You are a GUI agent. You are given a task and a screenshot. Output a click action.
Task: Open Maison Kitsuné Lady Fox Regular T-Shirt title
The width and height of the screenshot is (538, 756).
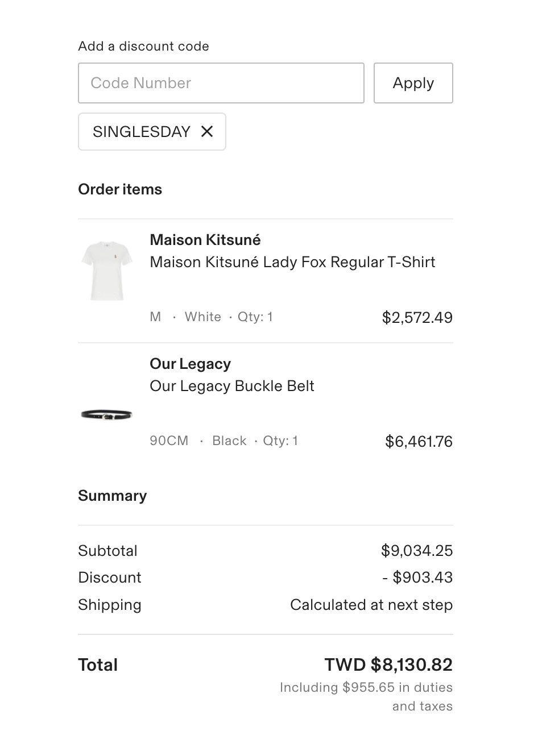pos(292,262)
